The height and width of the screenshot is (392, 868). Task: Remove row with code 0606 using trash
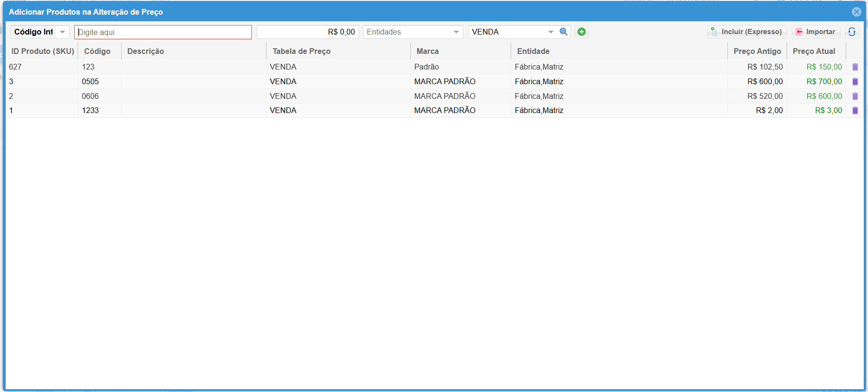click(x=855, y=96)
